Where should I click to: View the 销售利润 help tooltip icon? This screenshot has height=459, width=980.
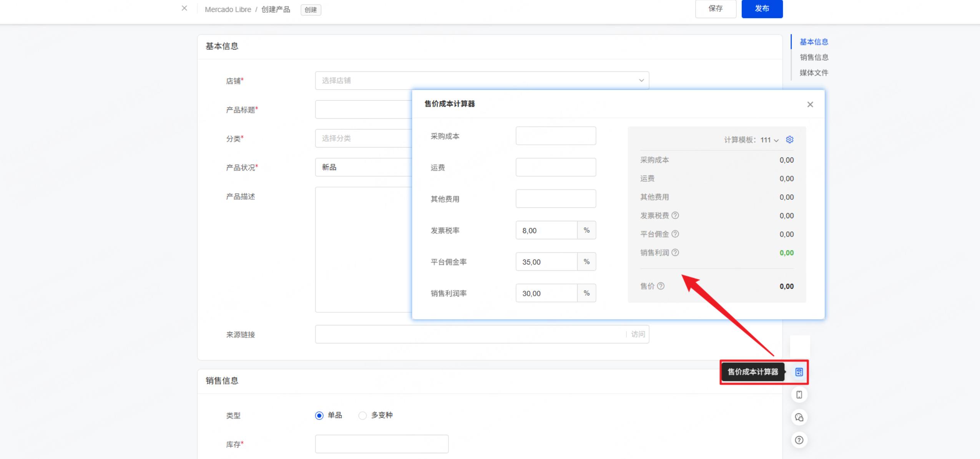[676, 252]
